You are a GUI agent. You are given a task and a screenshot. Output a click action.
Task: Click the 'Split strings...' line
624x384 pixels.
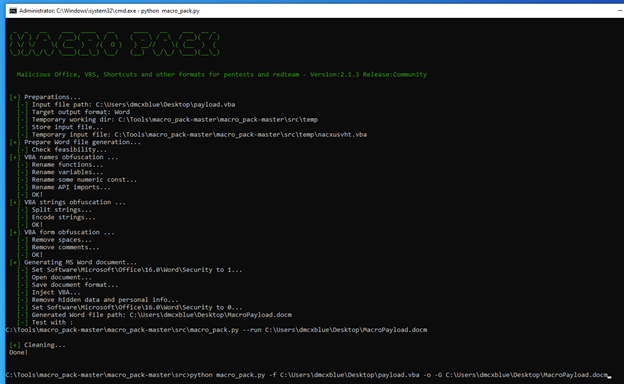click(x=54, y=210)
